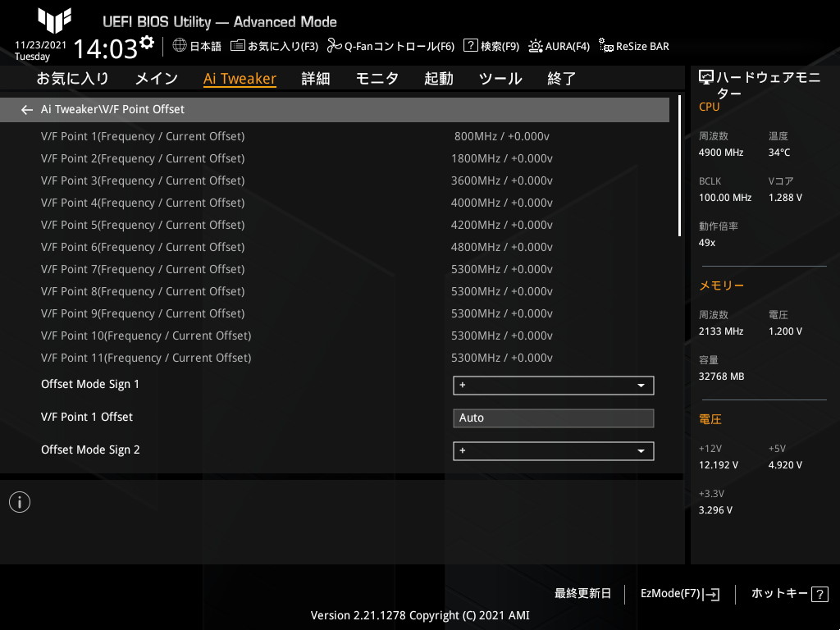Open the AURA lighting icon
This screenshot has width=840, height=630.
[x=535, y=46]
